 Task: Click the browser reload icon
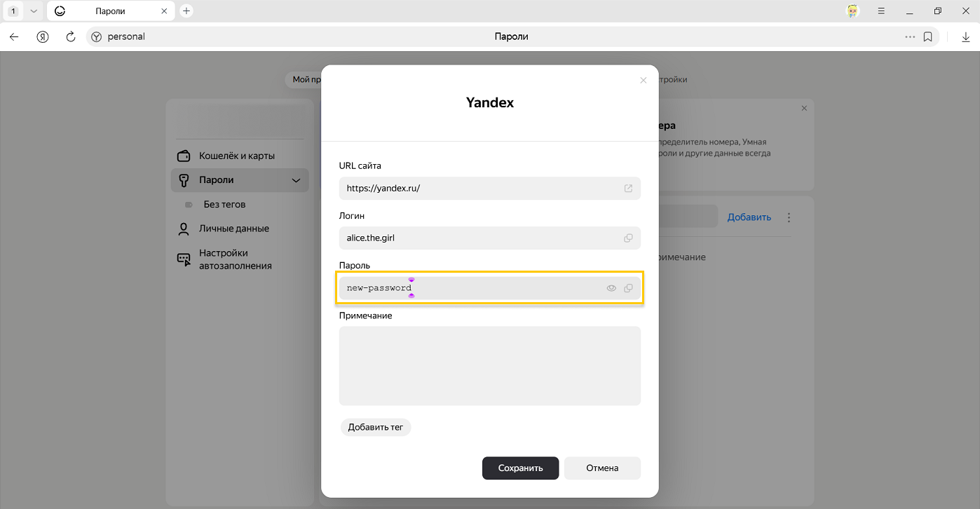coord(70,36)
